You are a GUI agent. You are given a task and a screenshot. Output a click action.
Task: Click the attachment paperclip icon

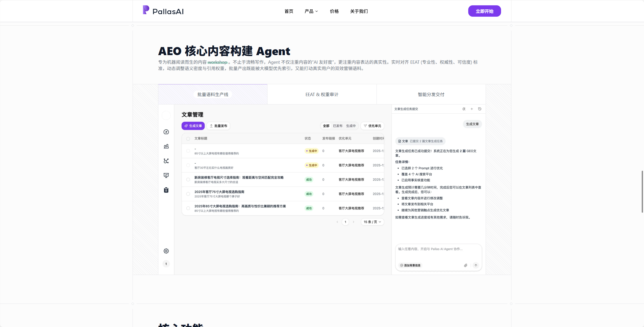(x=465, y=265)
